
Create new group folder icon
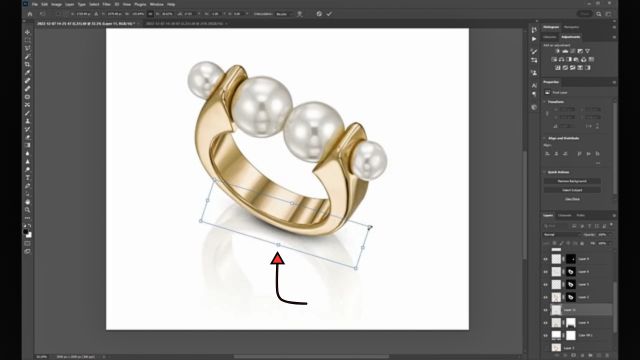tap(591, 356)
